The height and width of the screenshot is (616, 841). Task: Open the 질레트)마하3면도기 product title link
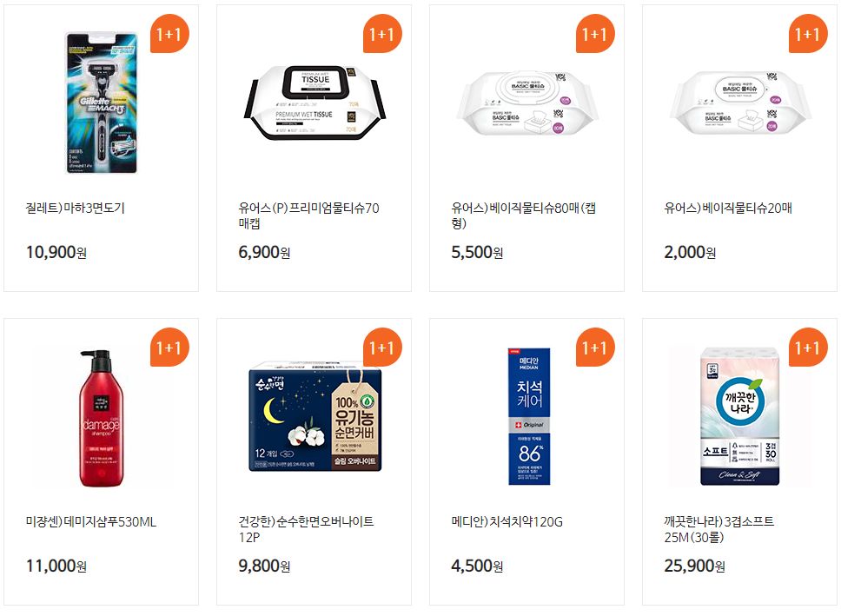pos(75,209)
